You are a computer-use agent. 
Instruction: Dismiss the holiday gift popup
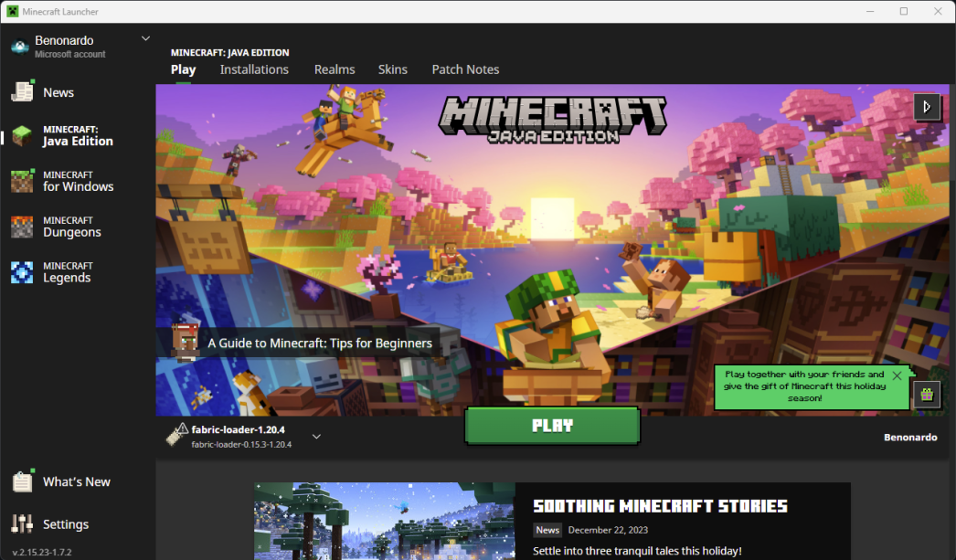coord(897,375)
